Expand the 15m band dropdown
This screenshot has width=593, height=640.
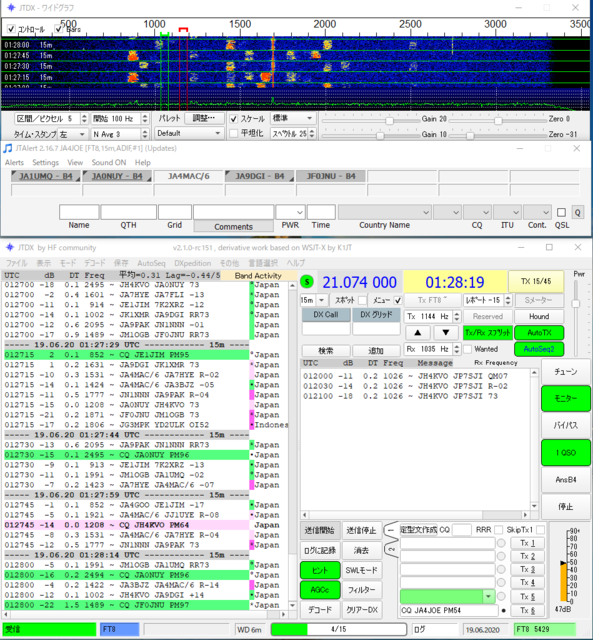pos(313,300)
